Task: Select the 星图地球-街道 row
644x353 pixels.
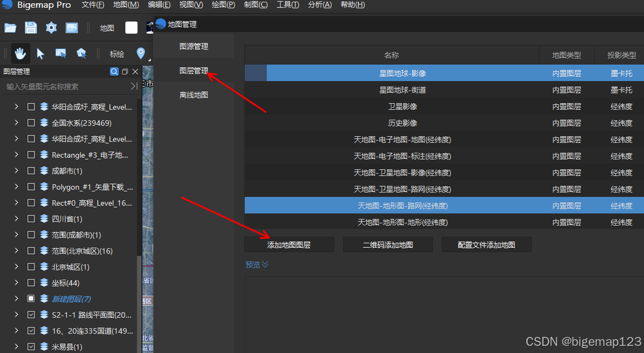Action: (444, 90)
